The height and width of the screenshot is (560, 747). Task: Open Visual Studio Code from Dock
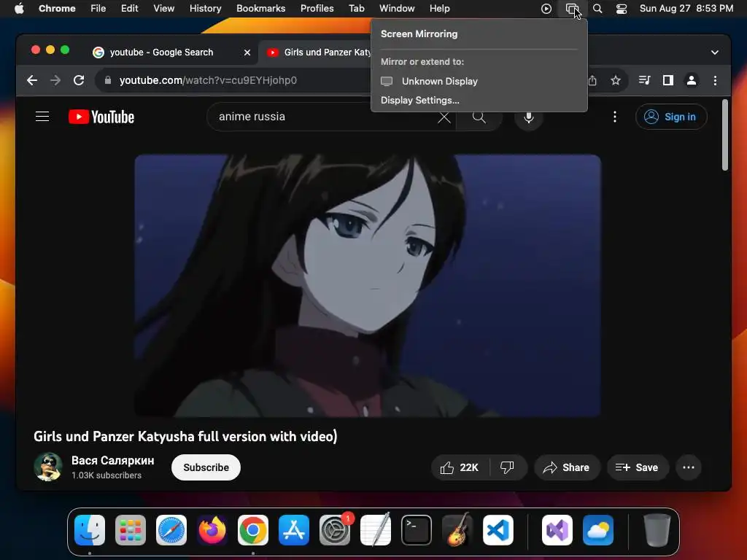pyautogui.click(x=498, y=530)
